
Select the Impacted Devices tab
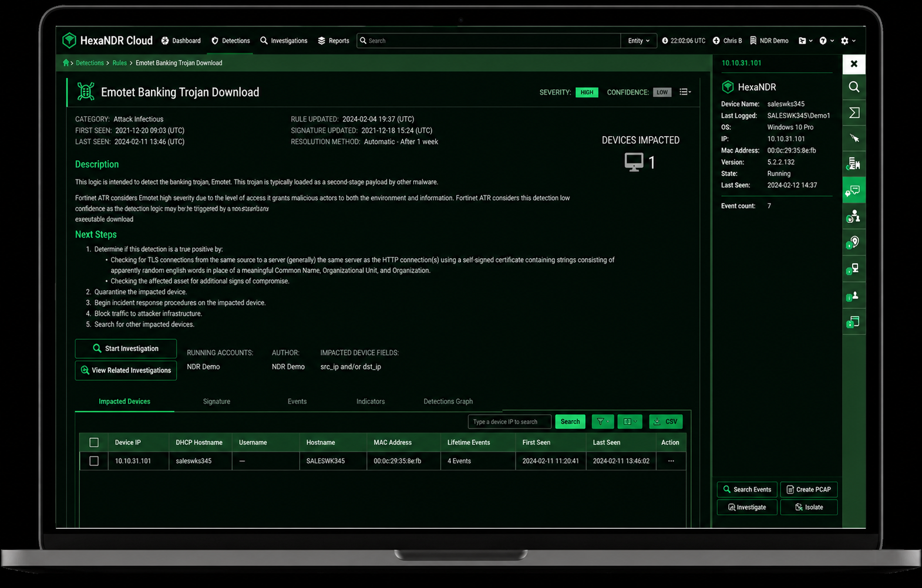click(x=124, y=401)
